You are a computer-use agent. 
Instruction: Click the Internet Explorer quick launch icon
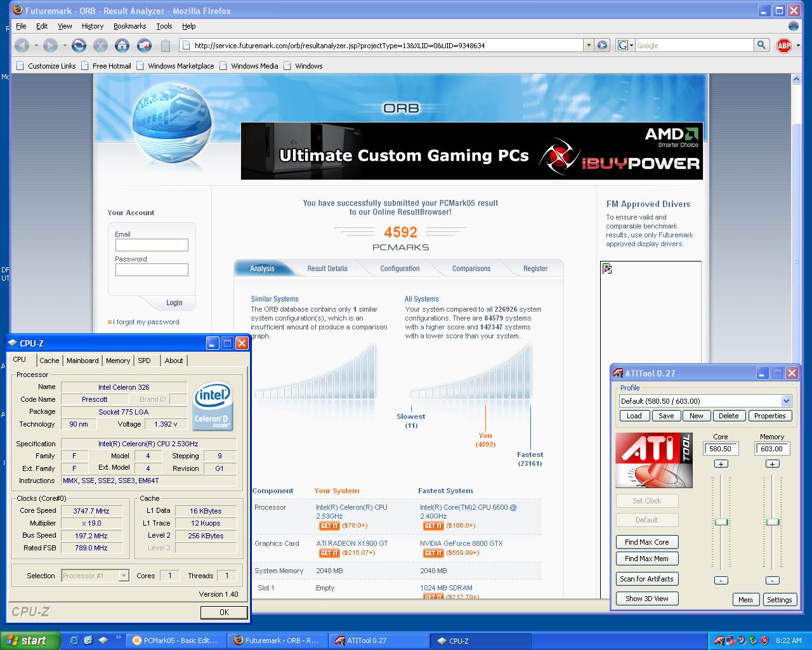pos(74,640)
